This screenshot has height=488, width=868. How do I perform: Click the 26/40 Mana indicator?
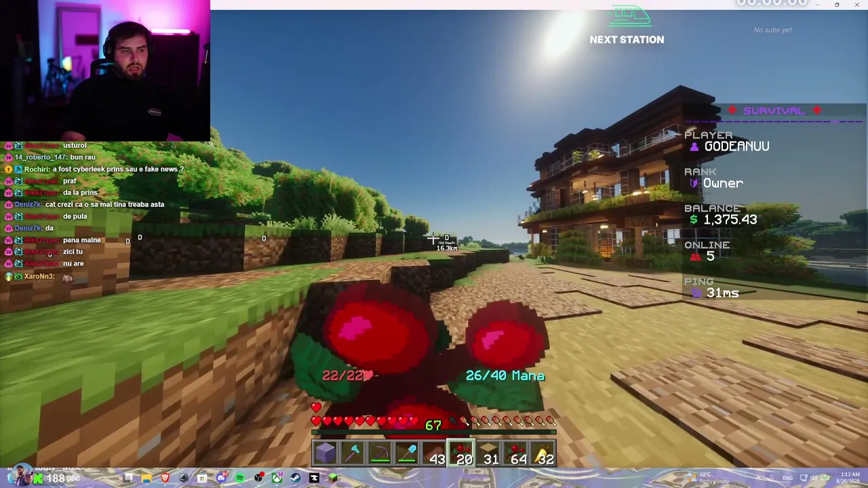point(505,375)
